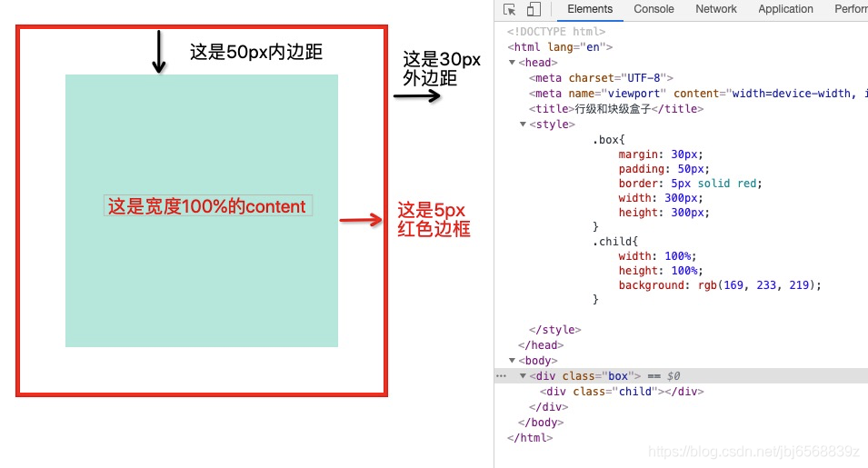The image size is (868, 468).
Task: Activate the inspect element picker icon
Action: tap(509, 9)
